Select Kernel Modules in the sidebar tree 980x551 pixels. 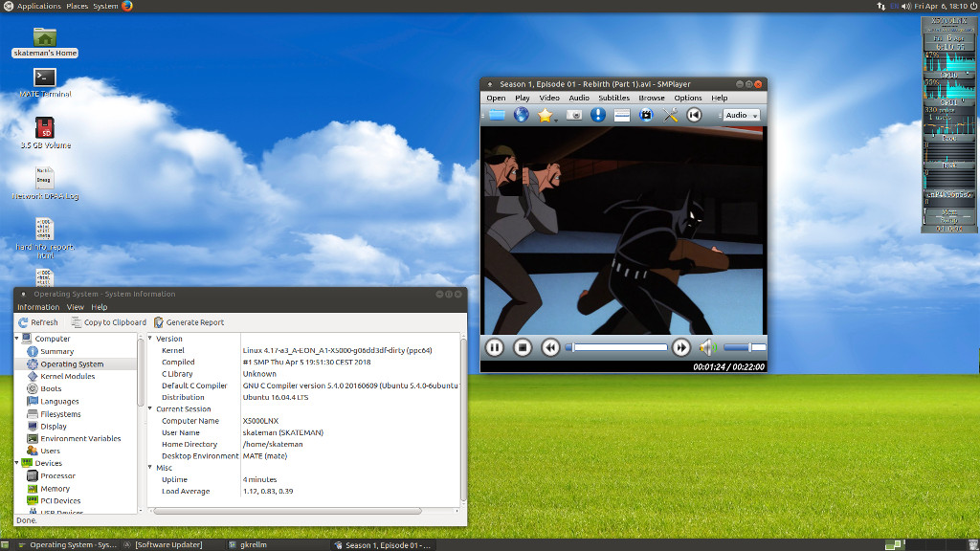(x=67, y=376)
